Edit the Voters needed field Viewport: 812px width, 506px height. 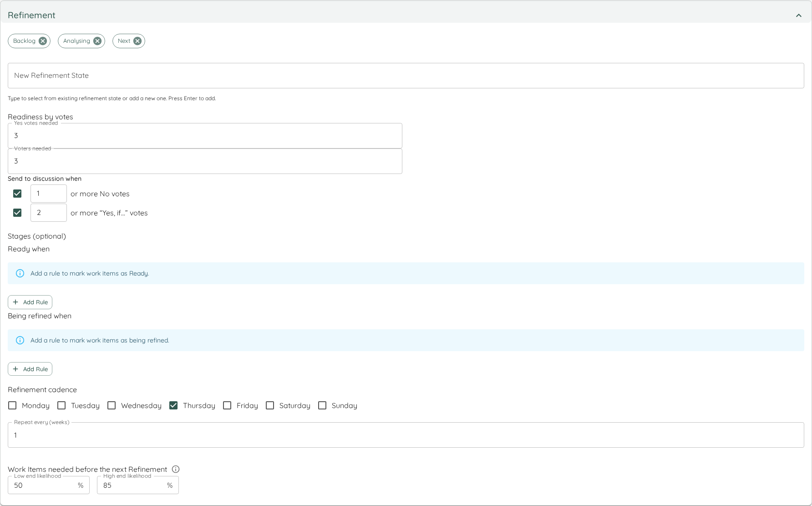(205, 161)
